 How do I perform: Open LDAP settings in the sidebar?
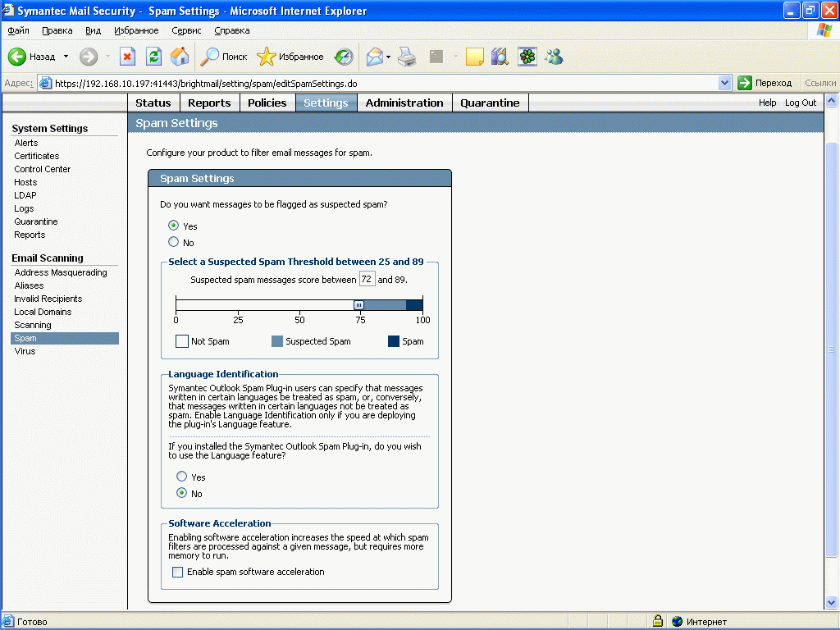(25, 195)
